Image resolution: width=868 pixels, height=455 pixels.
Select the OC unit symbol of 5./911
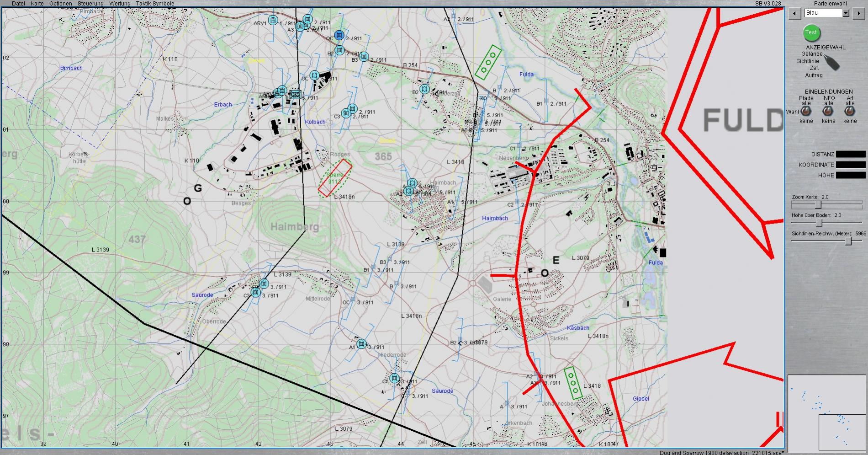coord(314,75)
